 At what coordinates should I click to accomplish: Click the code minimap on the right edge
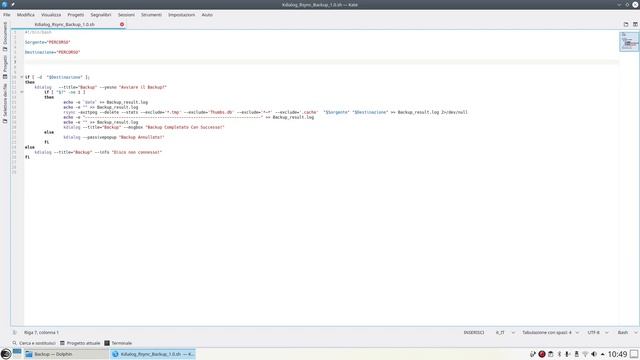click(x=629, y=41)
